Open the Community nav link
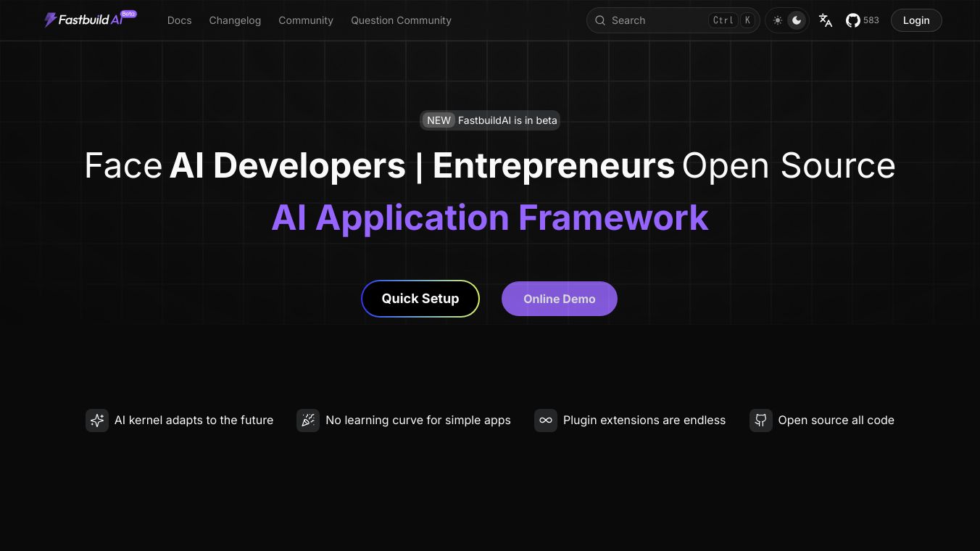Image resolution: width=980 pixels, height=551 pixels. pyautogui.click(x=306, y=20)
